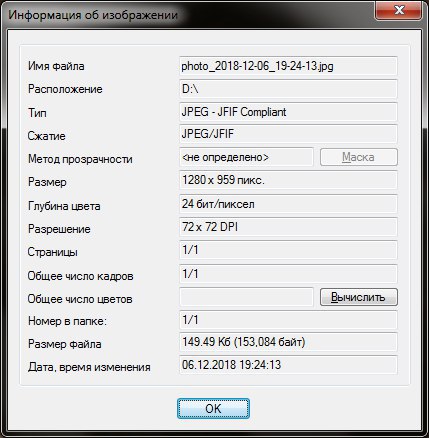Viewport: 429px width, 438px height.
Task: Click the Страницы label
Action: [x=53, y=252]
